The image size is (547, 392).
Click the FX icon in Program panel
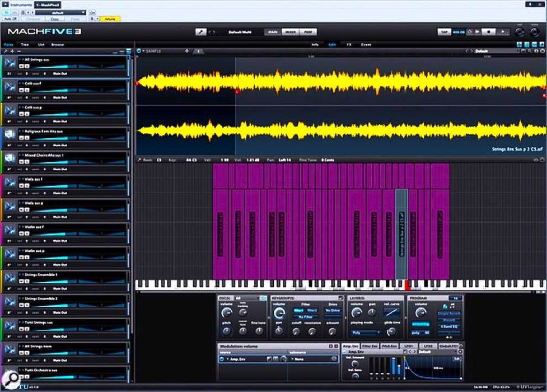coord(445,306)
